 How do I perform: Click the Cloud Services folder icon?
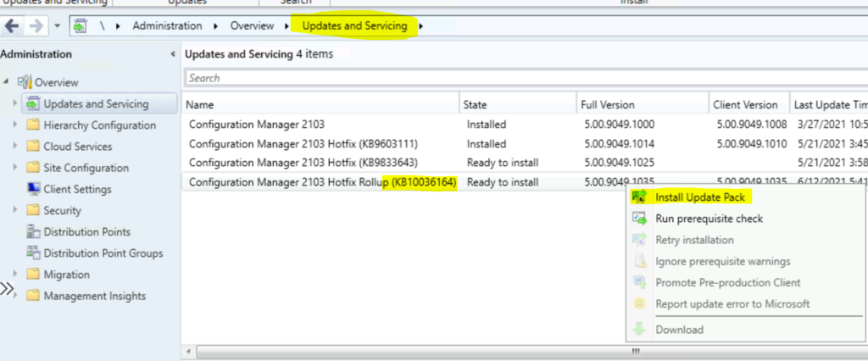pyautogui.click(x=33, y=146)
